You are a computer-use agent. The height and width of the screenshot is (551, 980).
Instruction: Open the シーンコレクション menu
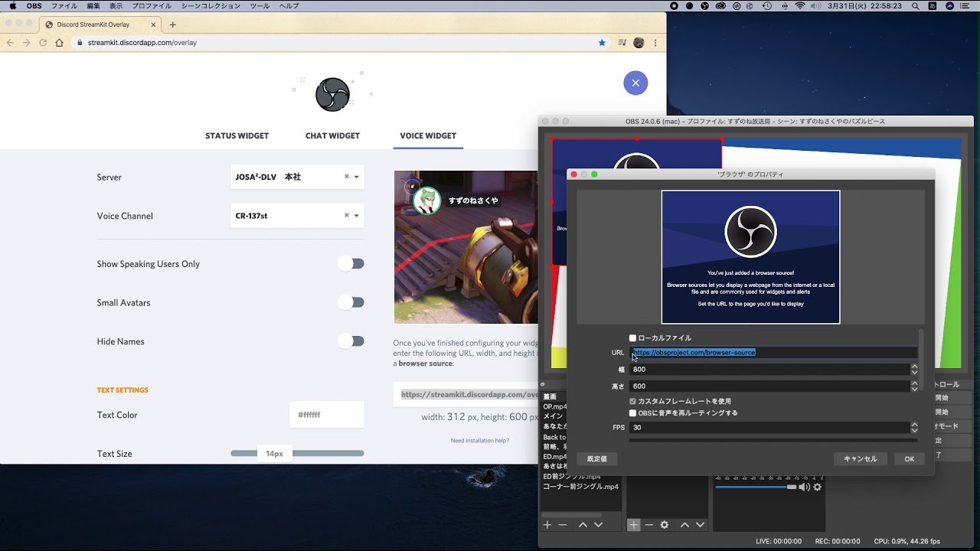tap(211, 6)
